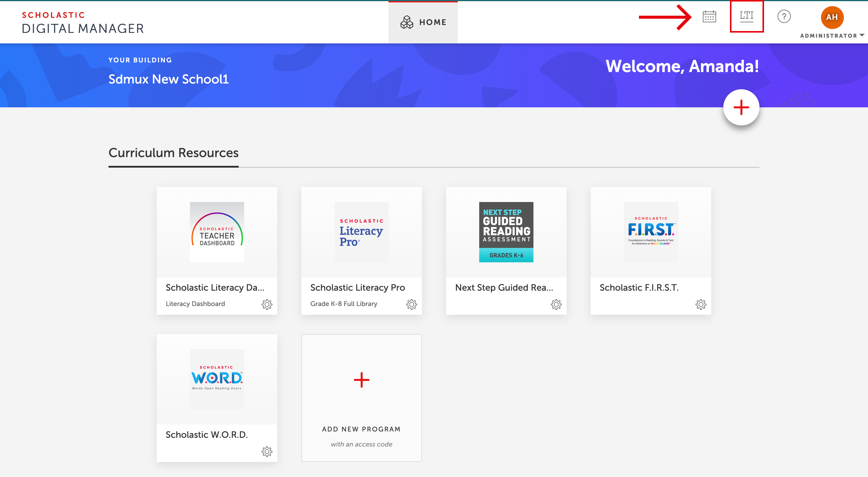
Task: Select the Curriculum Resources tab
Action: [173, 153]
